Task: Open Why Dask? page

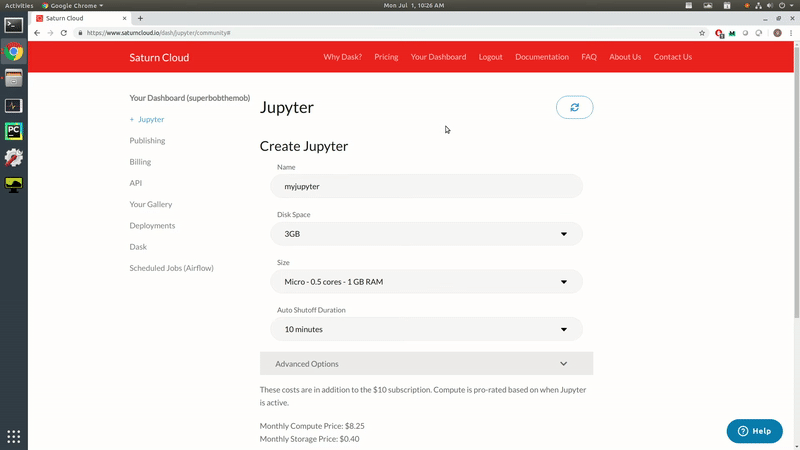Action: pos(342,57)
